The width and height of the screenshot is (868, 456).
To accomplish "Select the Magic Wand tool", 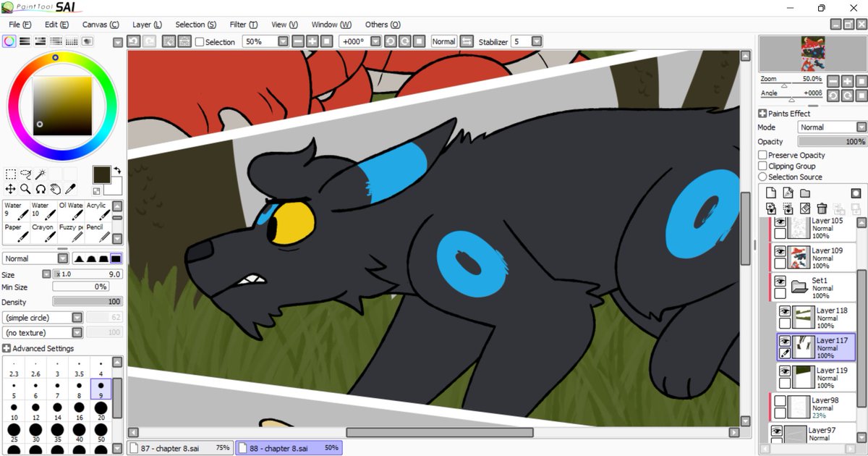I will click(x=41, y=174).
